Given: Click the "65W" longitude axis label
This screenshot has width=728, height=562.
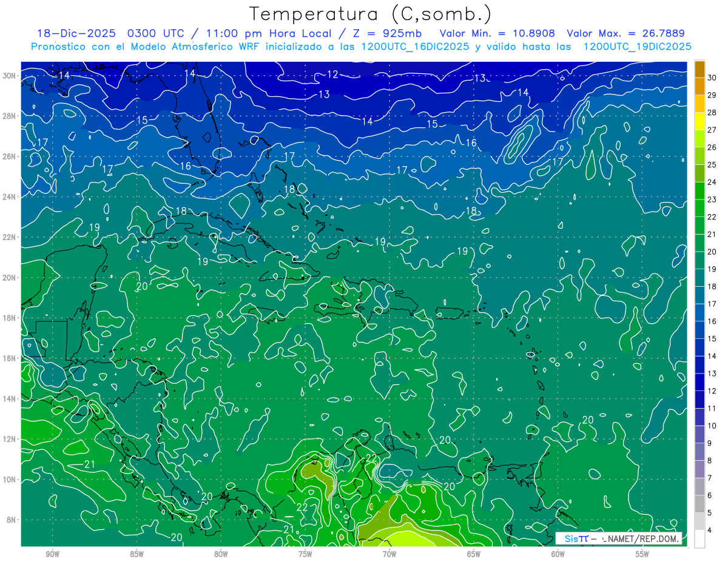Looking at the screenshot, I should tap(474, 554).
